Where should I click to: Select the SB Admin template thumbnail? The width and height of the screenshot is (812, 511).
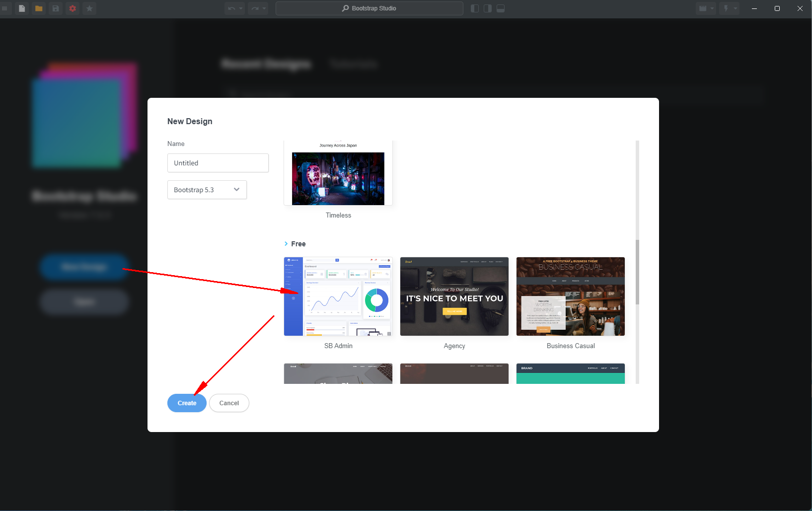(x=338, y=296)
